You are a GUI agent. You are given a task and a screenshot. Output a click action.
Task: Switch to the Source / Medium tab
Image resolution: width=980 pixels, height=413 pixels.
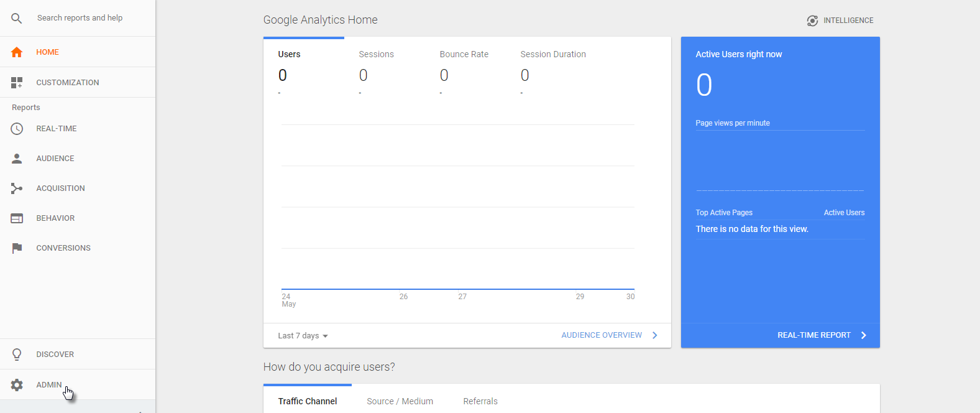[400, 402]
